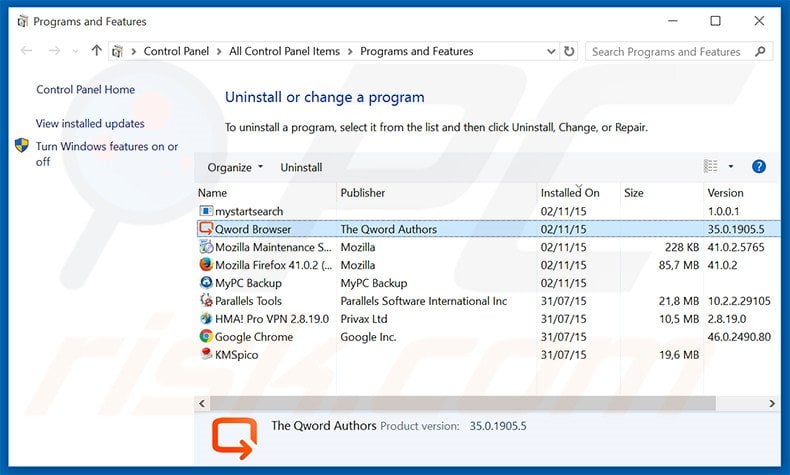
Task: Click the scroll left arrow
Action: (202, 403)
